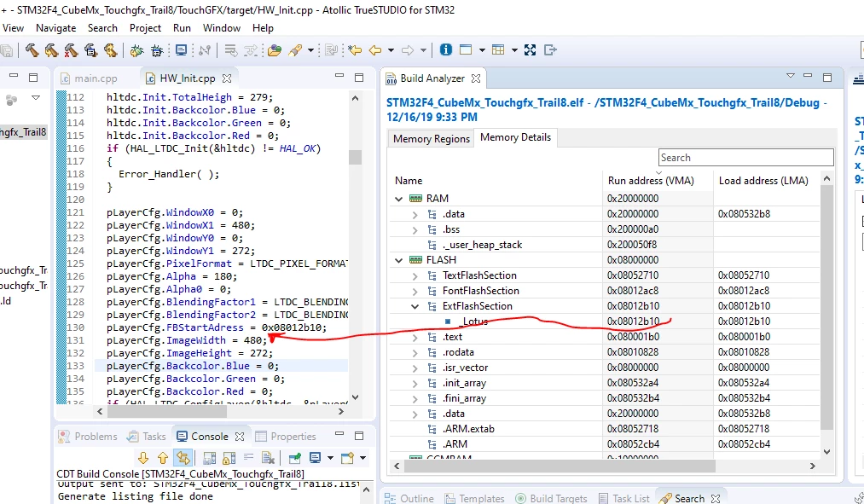Expand the FontFlashSection row
This screenshot has height=504, width=864.
tap(415, 291)
